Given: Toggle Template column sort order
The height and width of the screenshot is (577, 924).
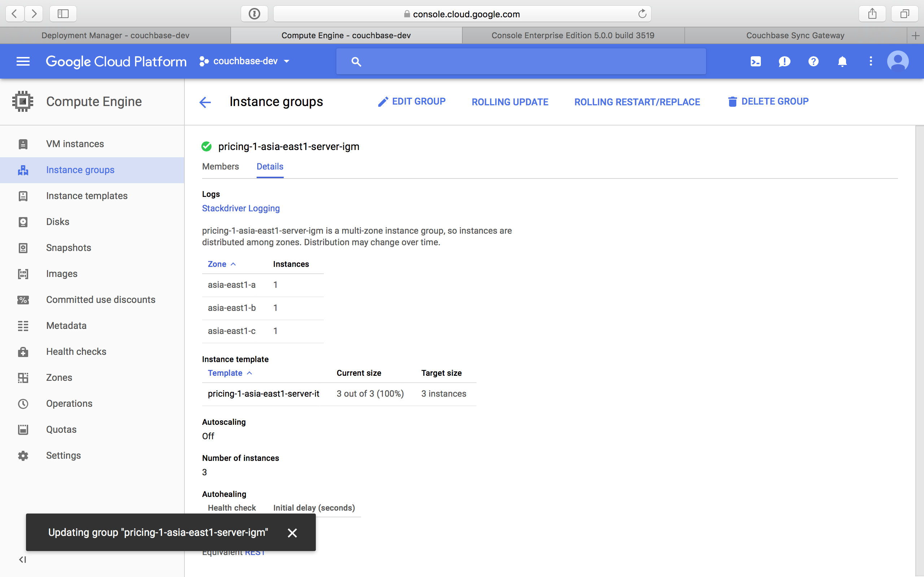Looking at the screenshot, I should (230, 373).
